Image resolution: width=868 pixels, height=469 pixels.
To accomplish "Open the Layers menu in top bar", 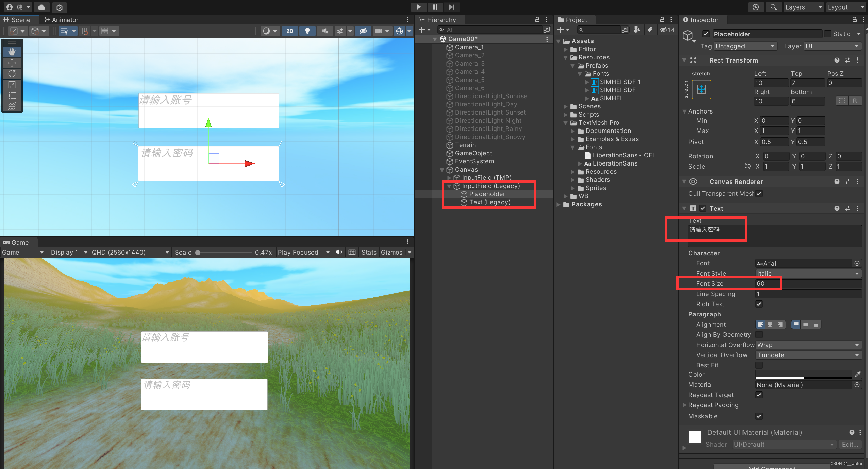I will [803, 7].
